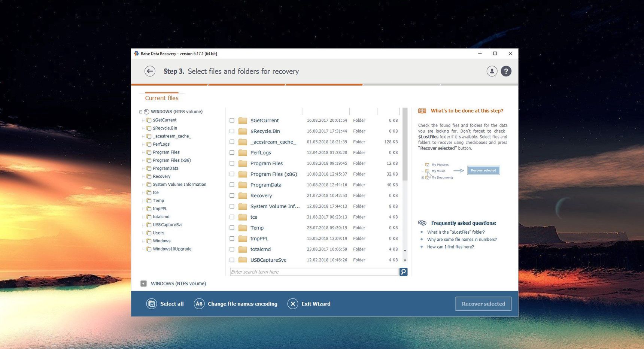The height and width of the screenshot is (349, 644).
Task: Select USBCaptureSvc in the folder tree
Action: click(x=167, y=225)
